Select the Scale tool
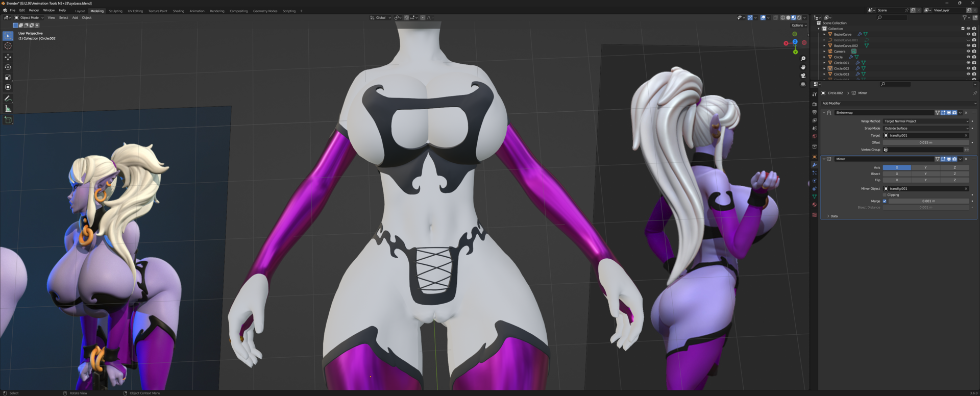The image size is (980, 396). 8,78
